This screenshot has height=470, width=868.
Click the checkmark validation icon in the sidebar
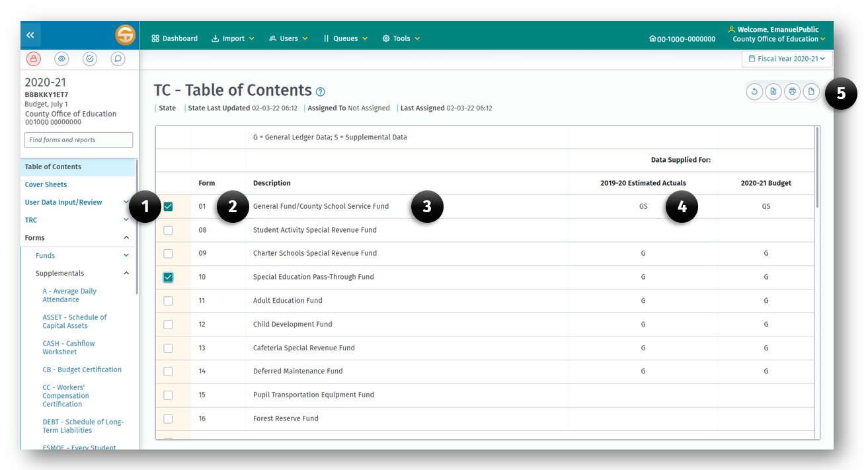click(x=90, y=58)
